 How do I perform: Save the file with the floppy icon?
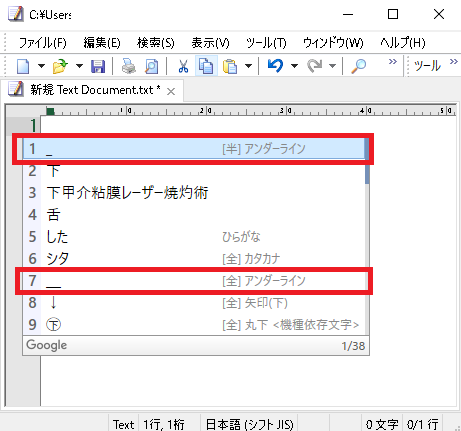(98, 66)
